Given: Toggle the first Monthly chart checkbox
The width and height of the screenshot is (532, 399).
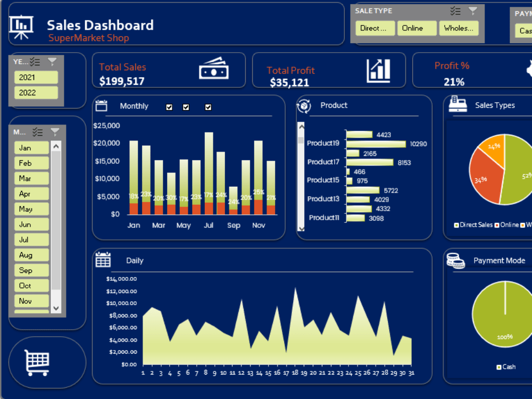Looking at the screenshot, I should click(169, 107).
